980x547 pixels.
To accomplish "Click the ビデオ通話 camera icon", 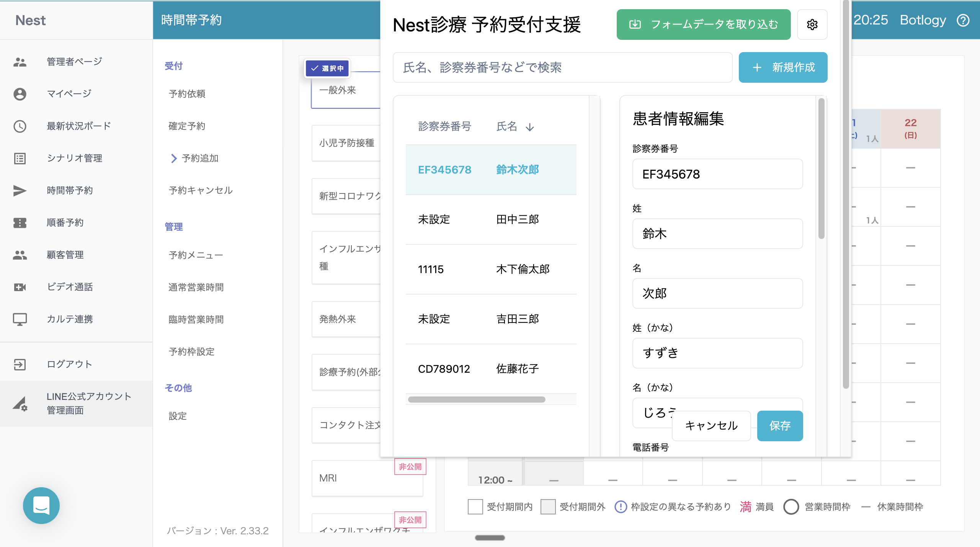I will 20,287.
